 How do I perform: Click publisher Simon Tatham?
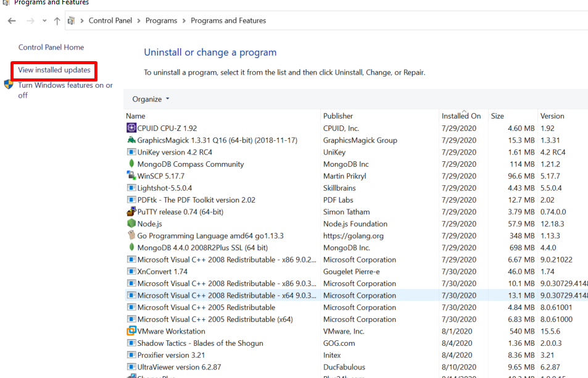(347, 212)
